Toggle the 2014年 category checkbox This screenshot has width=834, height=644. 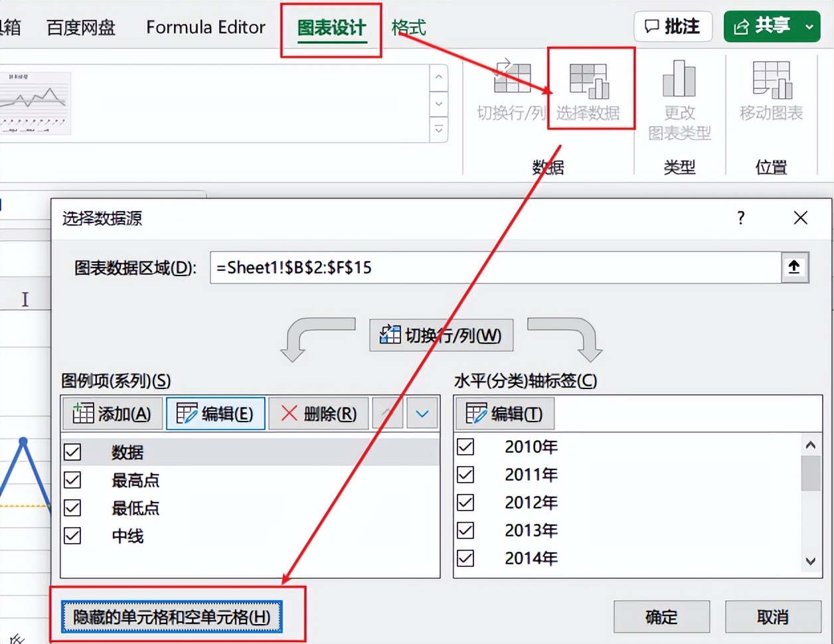[x=465, y=558]
